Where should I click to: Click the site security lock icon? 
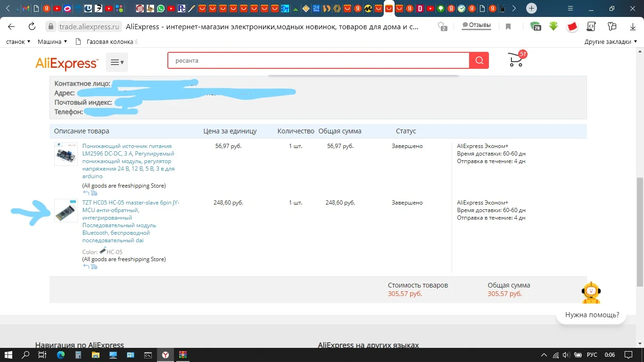(51, 27)
